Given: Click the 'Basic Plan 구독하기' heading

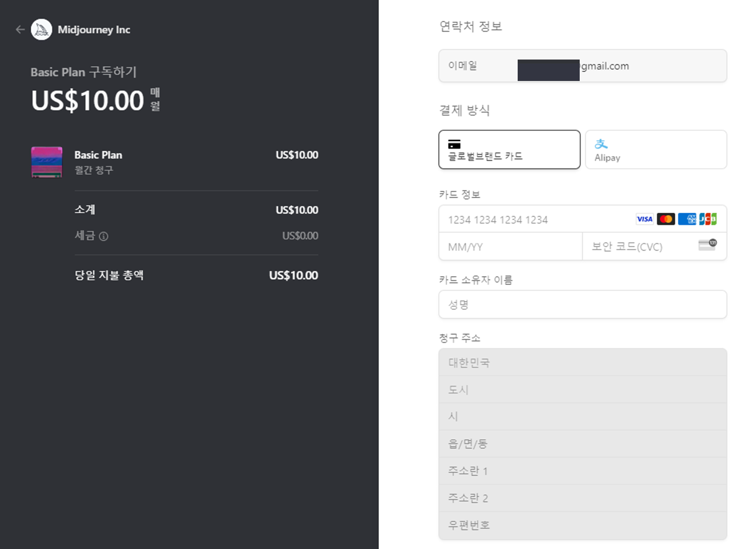Looking at the screenshot, I should click(x=84, y=72).
